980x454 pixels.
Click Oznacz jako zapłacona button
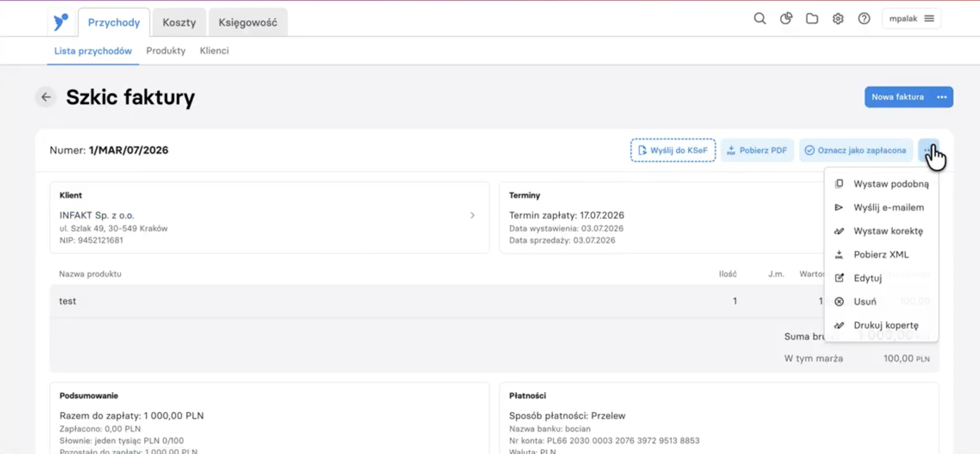tap(855, 150)
